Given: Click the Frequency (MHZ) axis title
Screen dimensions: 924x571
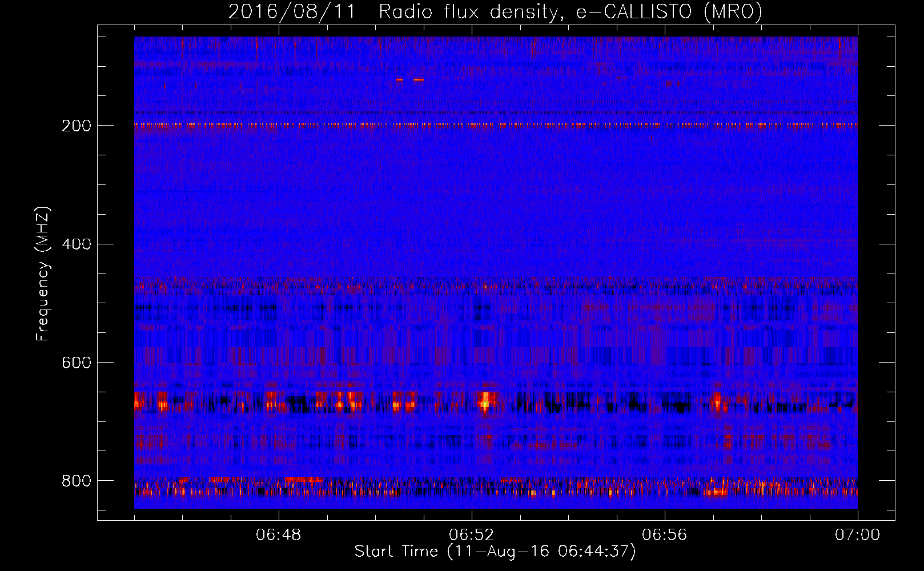Looking at the screenshot, I should click(x=43, y=274).
